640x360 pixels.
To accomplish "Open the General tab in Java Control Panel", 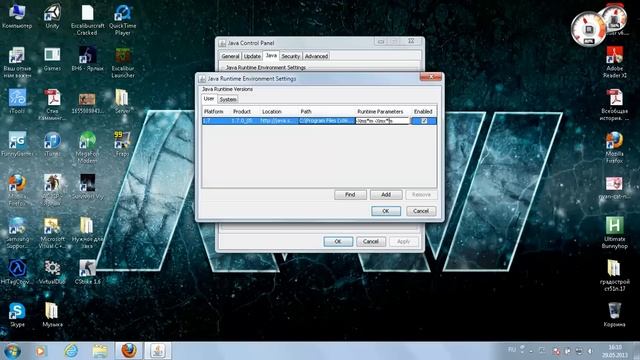I will pos(230,56).
